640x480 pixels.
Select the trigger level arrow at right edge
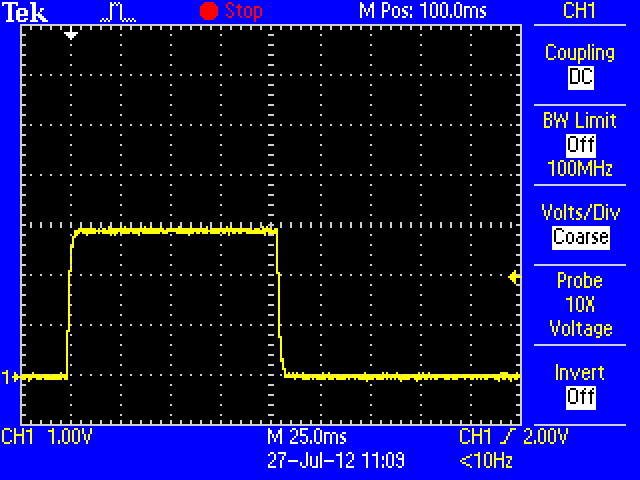pyautogui.click(x=514, y=278)
